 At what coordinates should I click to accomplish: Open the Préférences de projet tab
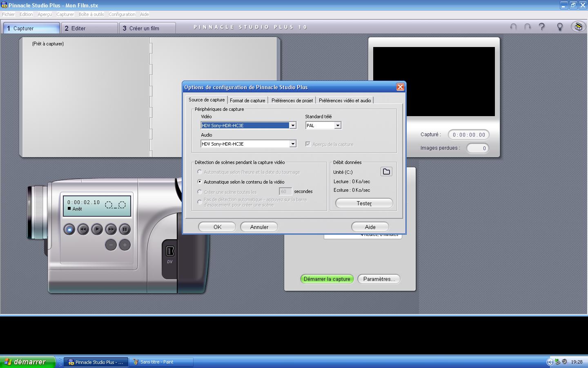pyautogui.click(x=292, y=101)
